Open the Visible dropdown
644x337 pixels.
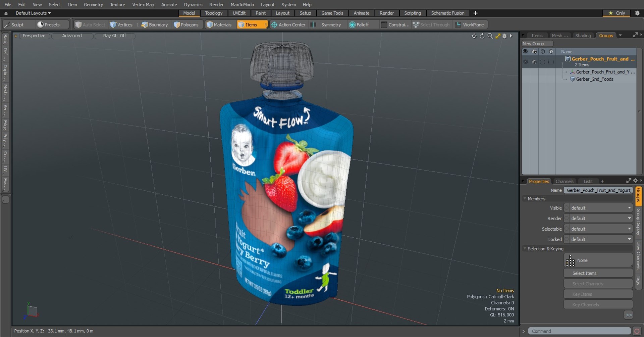coord(598,208)
